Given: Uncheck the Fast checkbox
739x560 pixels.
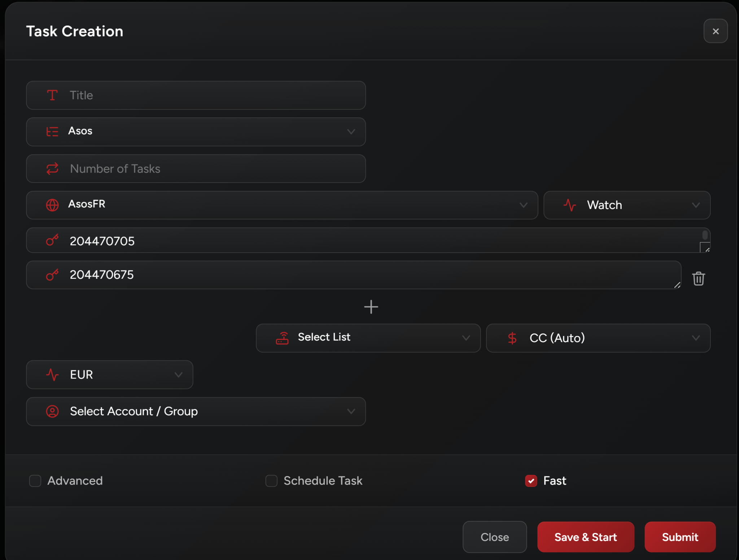Looking at the screenshot, I should tap(531, 481).
